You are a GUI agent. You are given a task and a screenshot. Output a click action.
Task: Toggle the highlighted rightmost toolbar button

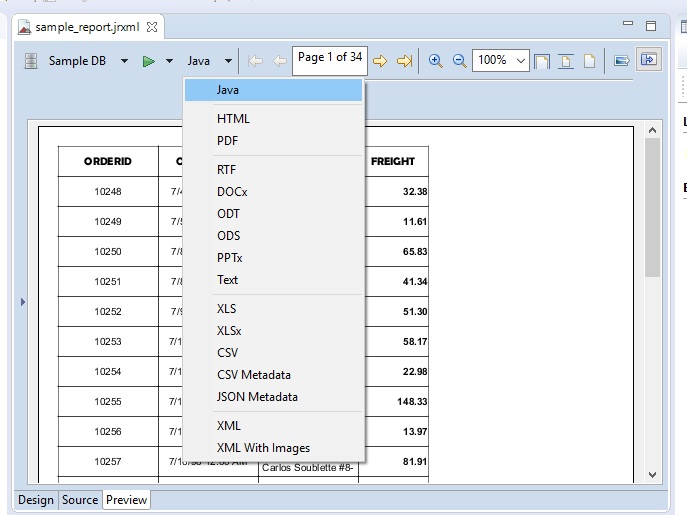648,60
